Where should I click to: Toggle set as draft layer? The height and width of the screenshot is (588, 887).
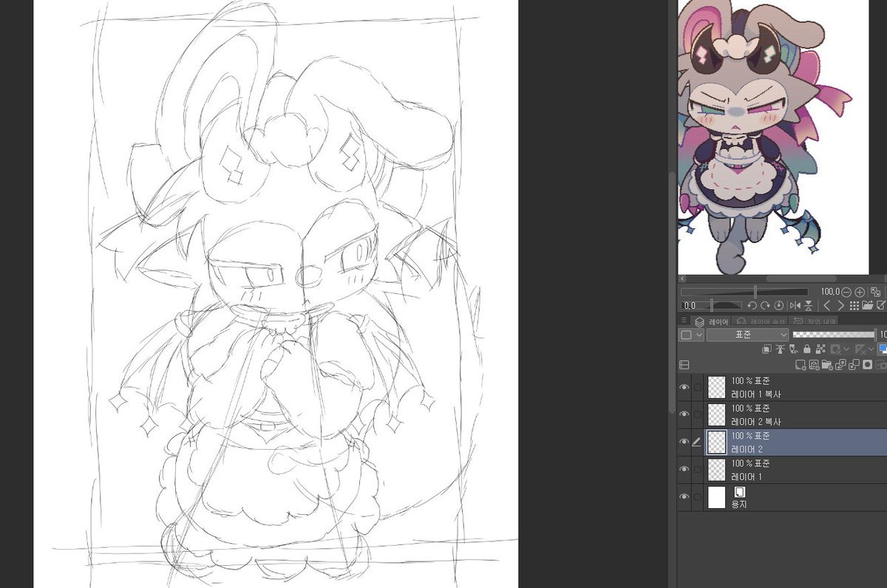coord(794,349)
